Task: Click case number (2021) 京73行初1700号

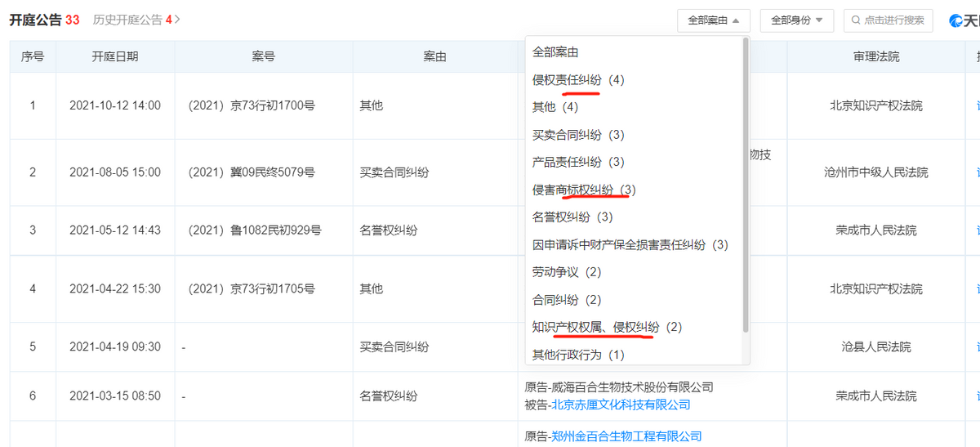Action: (x=252, y=105)
